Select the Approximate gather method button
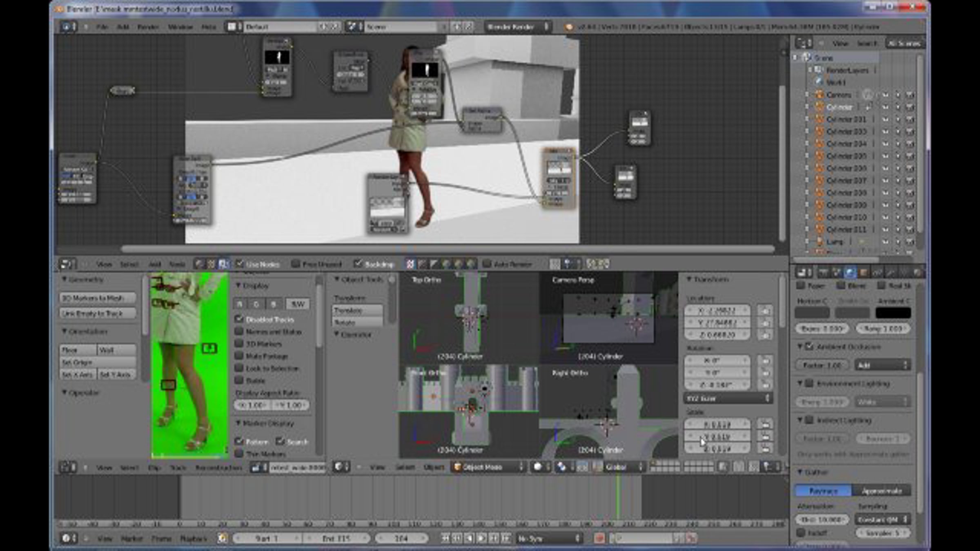The image size is (980, 551). [x=881, y=491]
